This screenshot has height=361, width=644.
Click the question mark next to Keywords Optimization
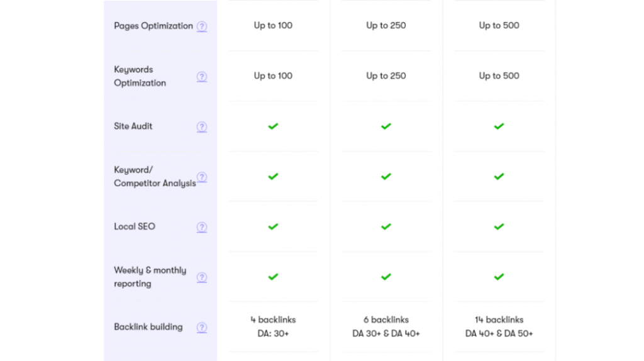(x=202, y=77)
